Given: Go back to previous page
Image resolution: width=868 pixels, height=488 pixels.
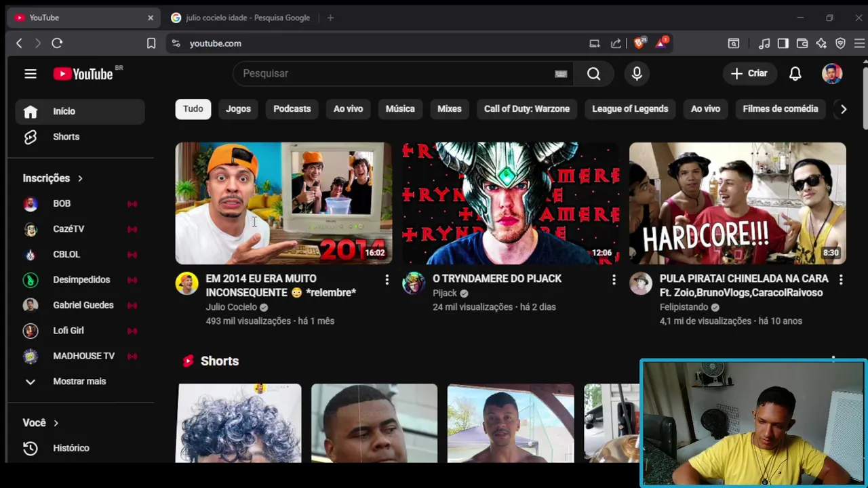Looking at the screenshot, I should (x=19, y=43).
